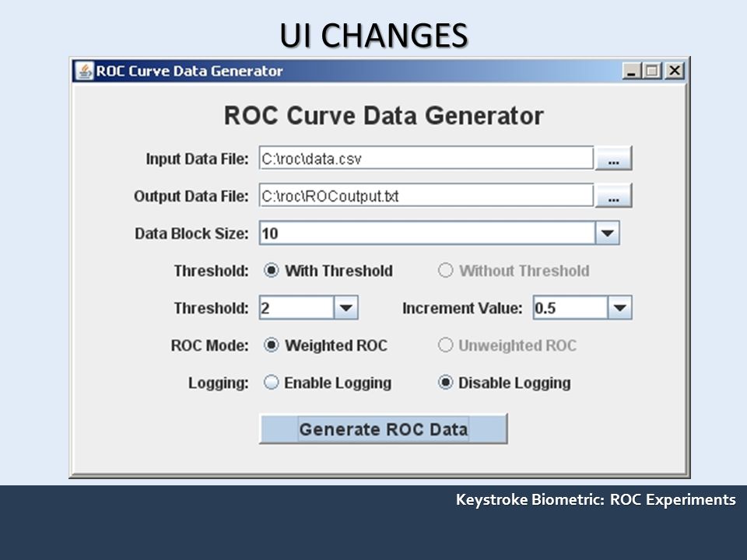Click the 'Logging:' label

pyautogui.click(x=218, y=383)
